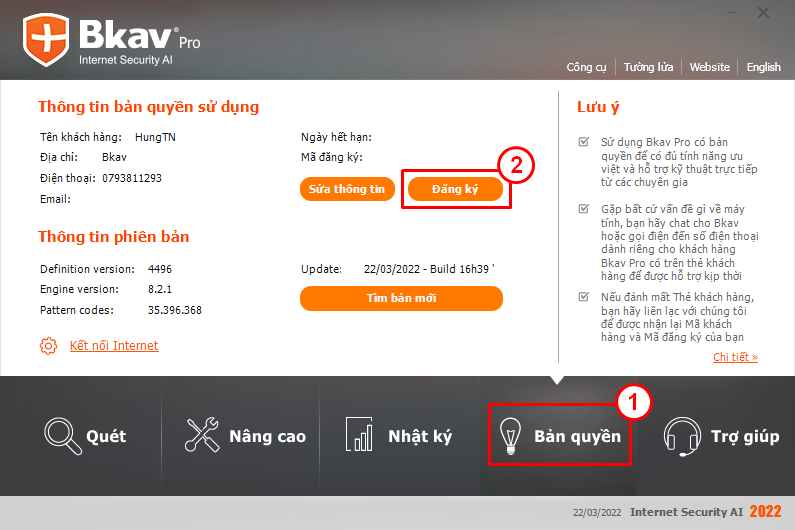This screenshot has height=530, width=795.
Task: Click the Ngày hết hạn label
Action: click(x=336, y=137)
